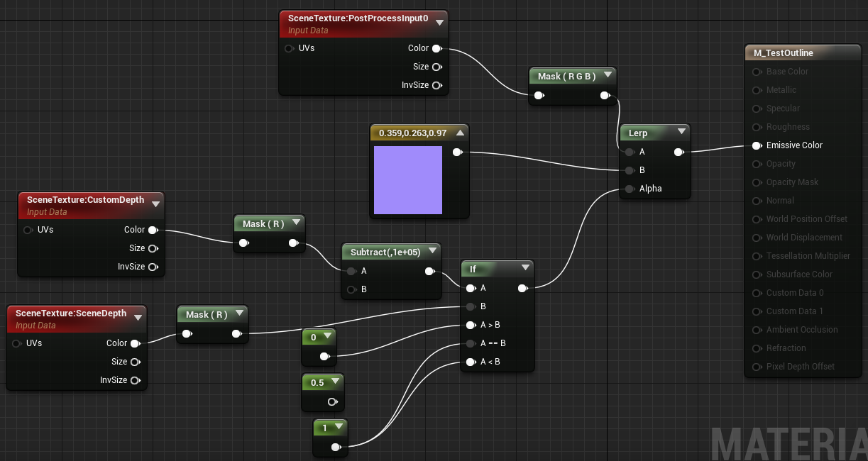
Task: Select the Lerp node's B input pin
Action: [x=630, y=170]
